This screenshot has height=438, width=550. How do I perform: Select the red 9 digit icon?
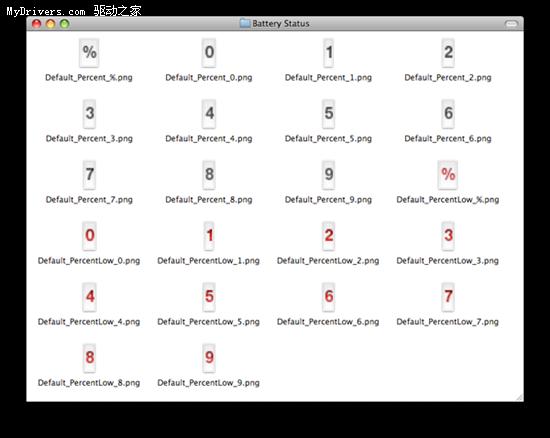pos(209,358)
